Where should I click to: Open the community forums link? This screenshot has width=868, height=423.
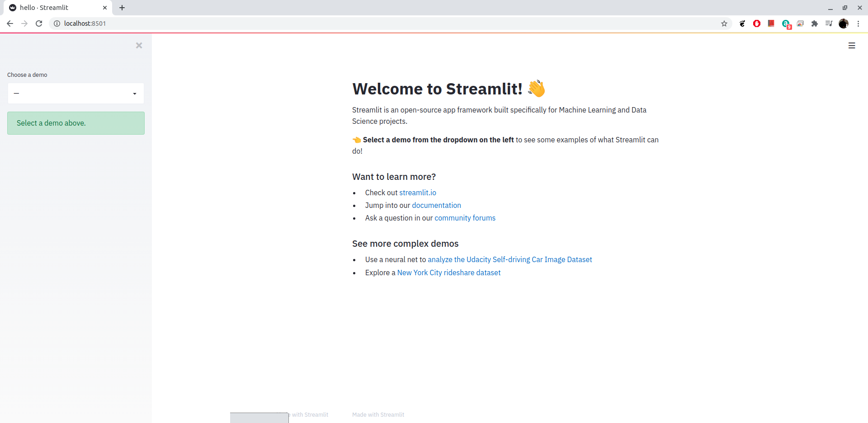click(465, 218)
